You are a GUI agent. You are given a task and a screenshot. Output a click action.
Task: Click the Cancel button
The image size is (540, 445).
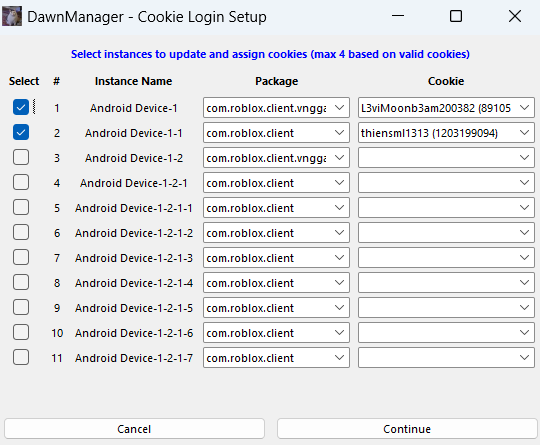134,429
